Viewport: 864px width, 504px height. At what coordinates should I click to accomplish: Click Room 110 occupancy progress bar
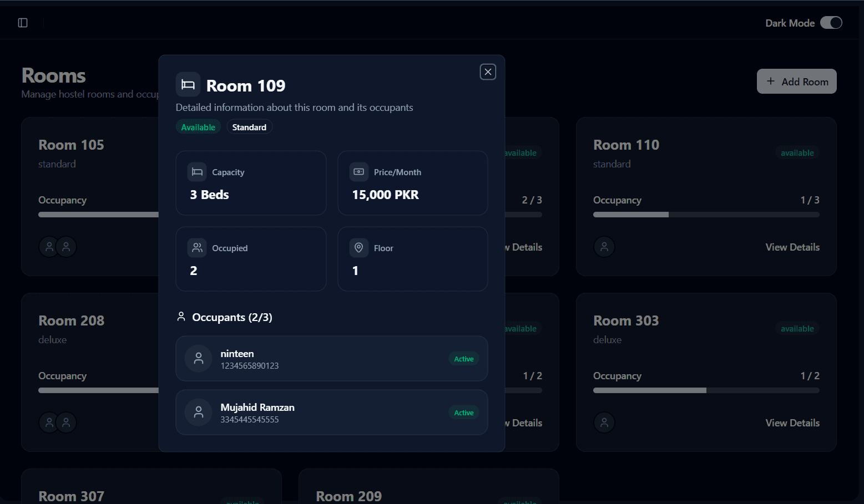(x=706, y=215)
